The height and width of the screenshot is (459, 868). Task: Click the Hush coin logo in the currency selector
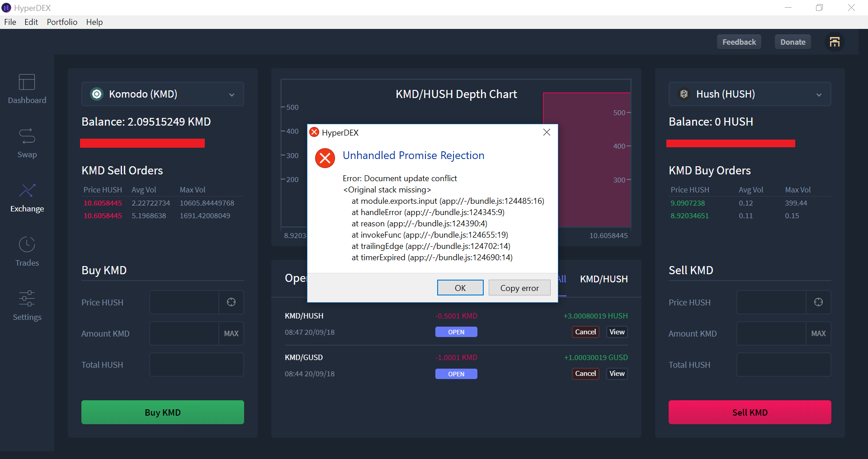684,94
